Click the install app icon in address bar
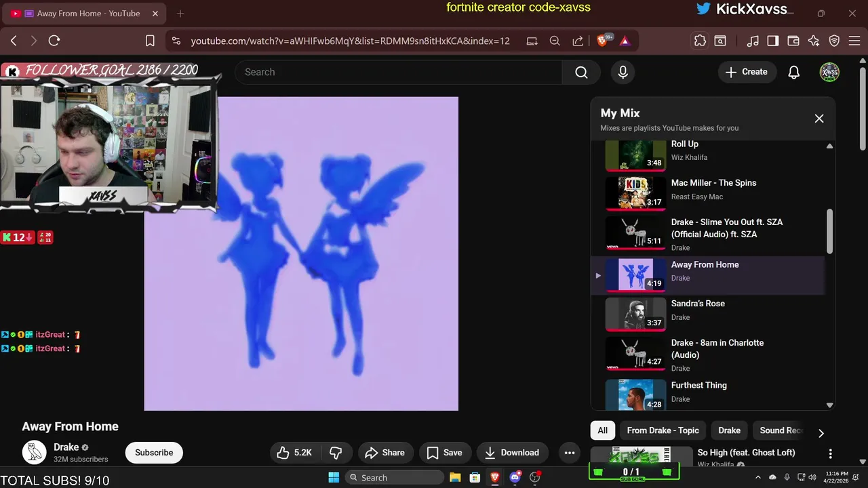Image resolution: width=868 pixels, height=488 pixels. pyautogui.click(x=532, y=41)
